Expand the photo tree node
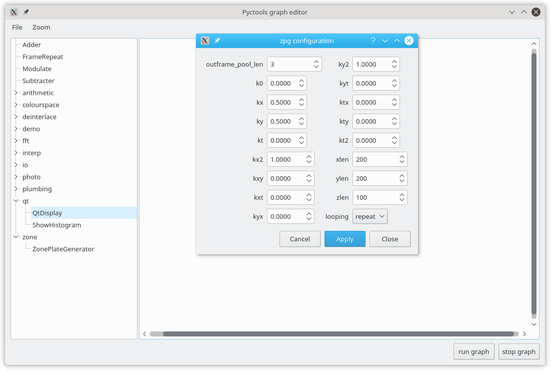Image resolution: width=551 pixels, height=371 pixels. coord(16,177)
